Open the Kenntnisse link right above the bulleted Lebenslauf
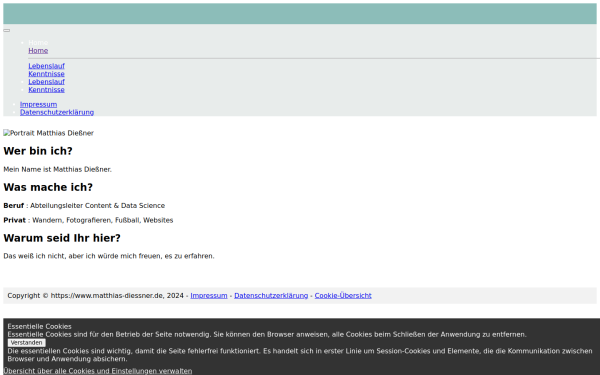 point(46,74)
